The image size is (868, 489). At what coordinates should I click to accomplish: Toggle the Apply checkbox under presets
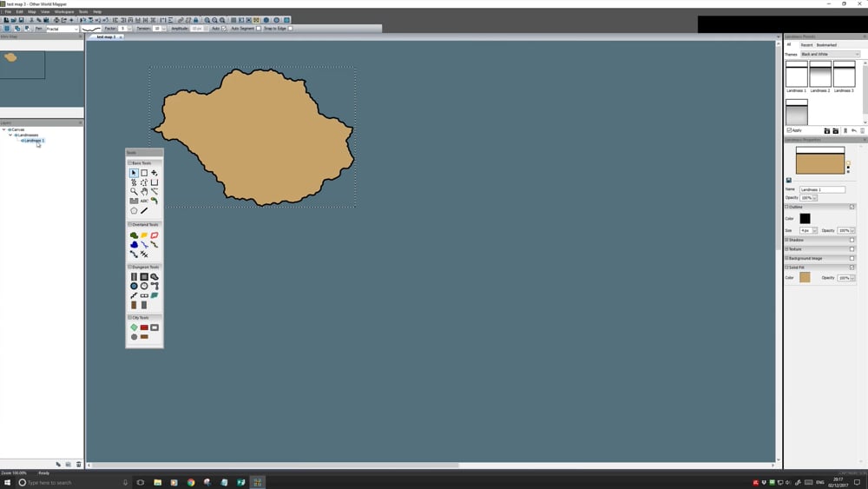pyautogui.click(x=789, y=130)
